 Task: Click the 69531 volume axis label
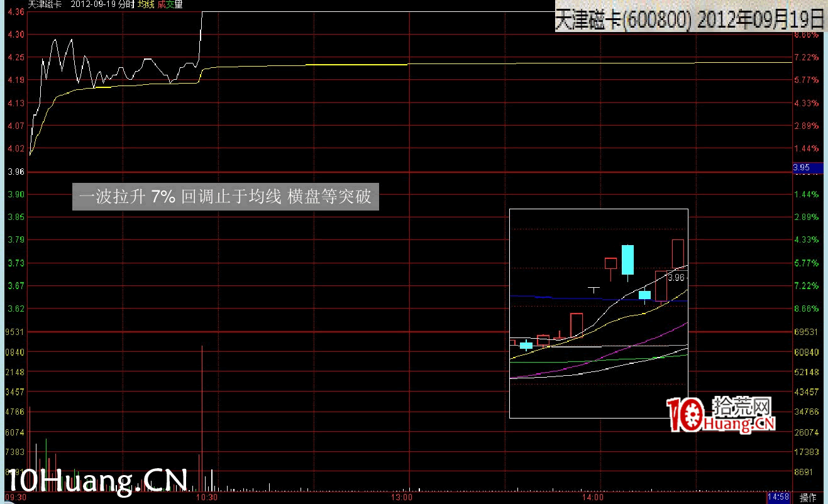(x=806, y=331)
